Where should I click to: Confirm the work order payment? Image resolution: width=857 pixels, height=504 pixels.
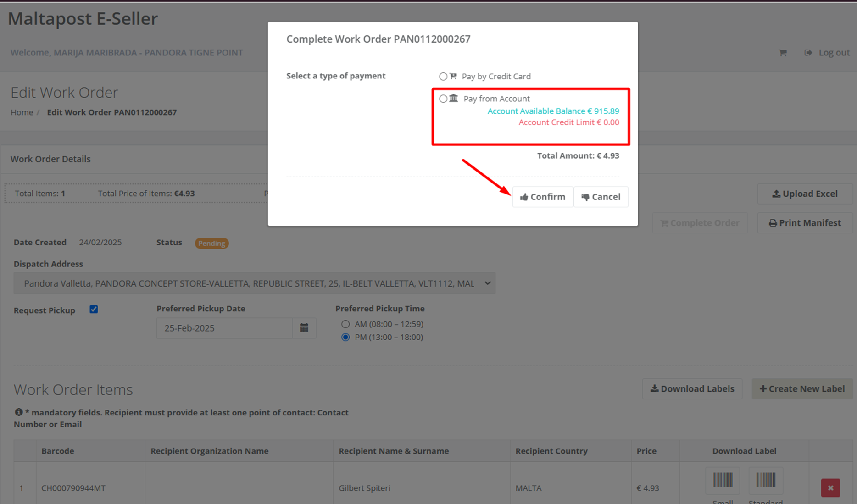click(x=543, y=197)
